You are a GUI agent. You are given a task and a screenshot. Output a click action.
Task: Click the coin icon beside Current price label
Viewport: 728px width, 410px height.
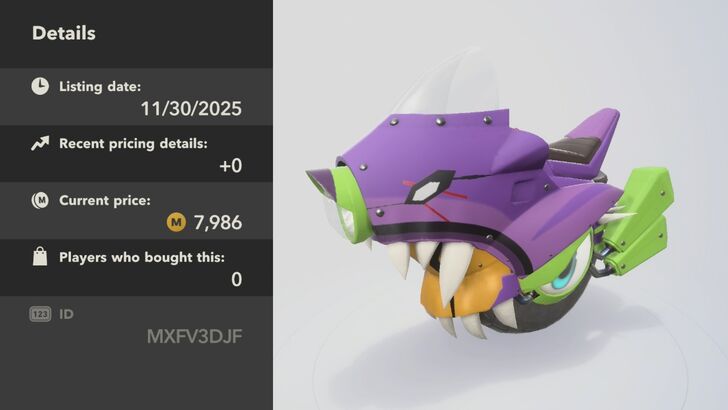(40, 201)
